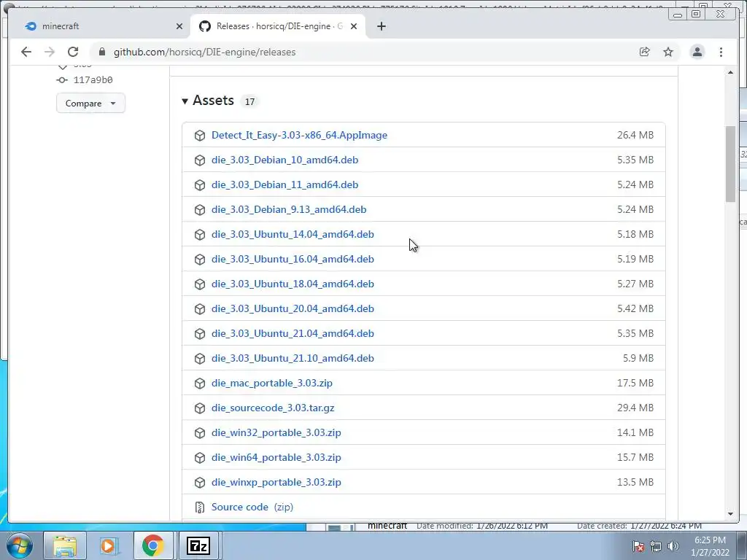This screenshot has width=747, height=560.
Task: Click the volume speaker tray icon
Action: [x=673, y=546]
